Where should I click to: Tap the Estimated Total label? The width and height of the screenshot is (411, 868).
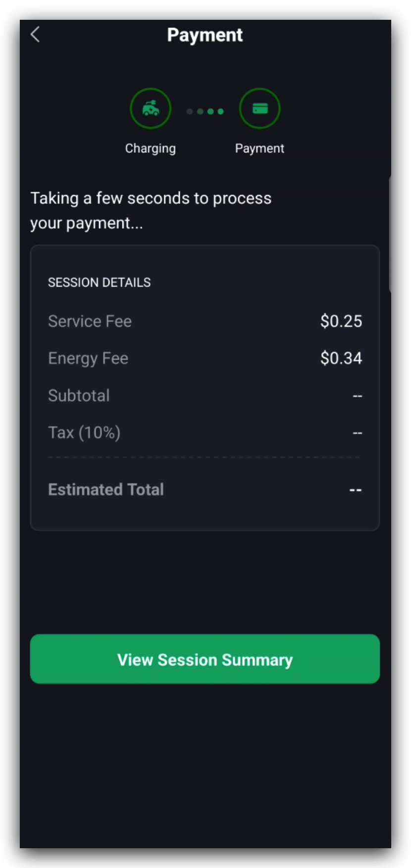pos(106,489)
